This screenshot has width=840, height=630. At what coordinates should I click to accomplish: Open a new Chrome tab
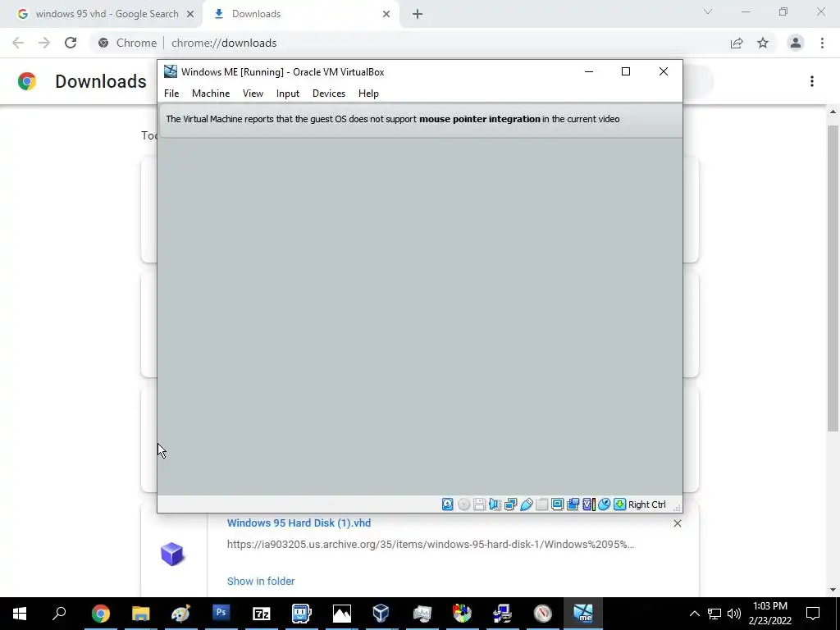point(418,14)
